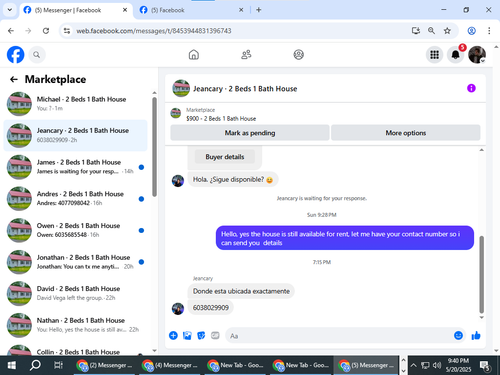Click the browser forward arrow
This screenshot has height=375, width=500.
pyautogui.click(x=28, y=31)
